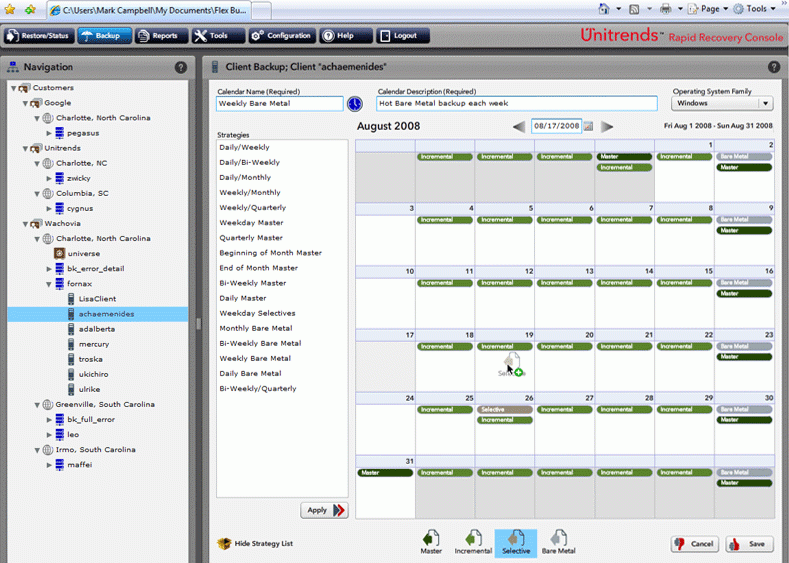This screenshot has height=563, width=789.
Task: Click the date field showing 08/17/2008
Action: click(x=557, y=126)
